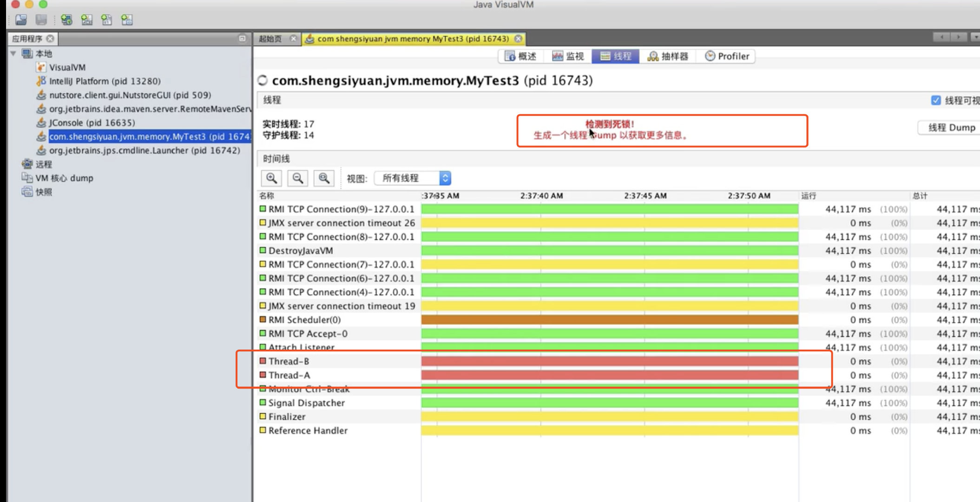Click Thread-A red timeline bar
This screenshot has width=980, height=502.
tap(610, 375)
